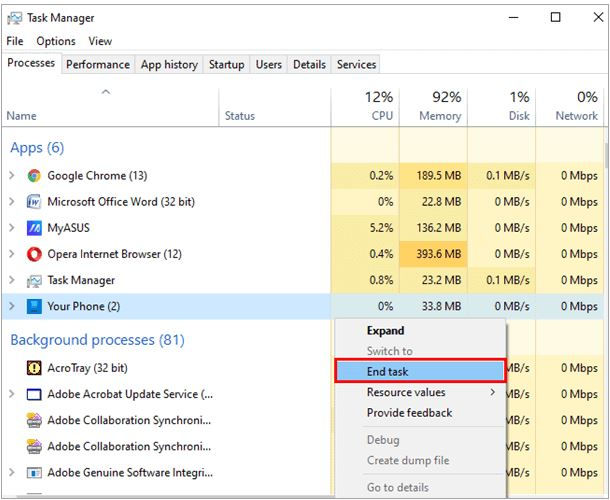Image resolution: width=610 pixels, height=500 pixels.
Task: Select MyASUS 5.2% CPU value
Action: click(x=365, y=228)
